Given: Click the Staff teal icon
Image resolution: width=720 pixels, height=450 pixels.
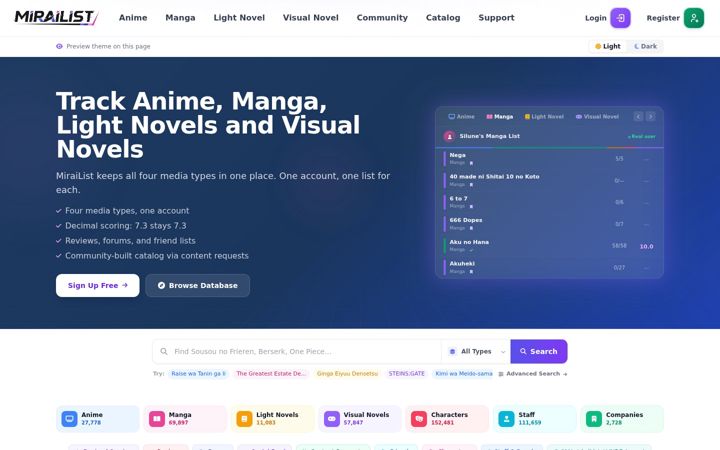Looking at the screenshot, I should (506, 419).
